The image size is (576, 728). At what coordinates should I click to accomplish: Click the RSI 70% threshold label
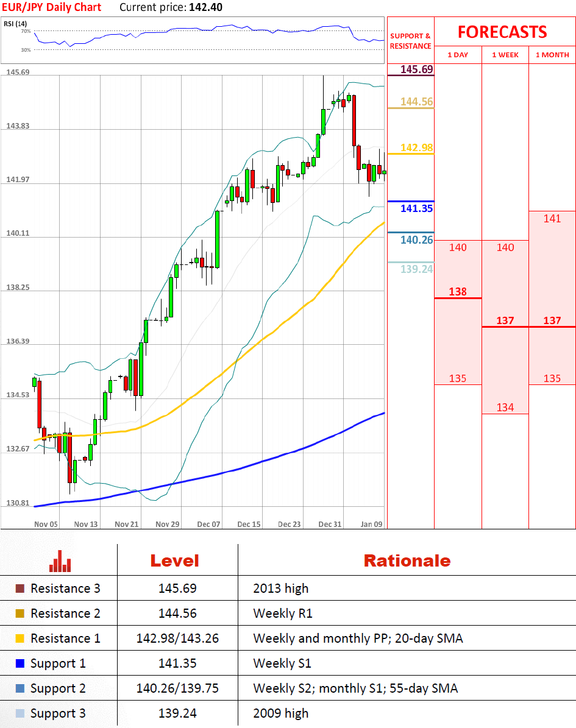pyautogui.click(x=26, y=31)
